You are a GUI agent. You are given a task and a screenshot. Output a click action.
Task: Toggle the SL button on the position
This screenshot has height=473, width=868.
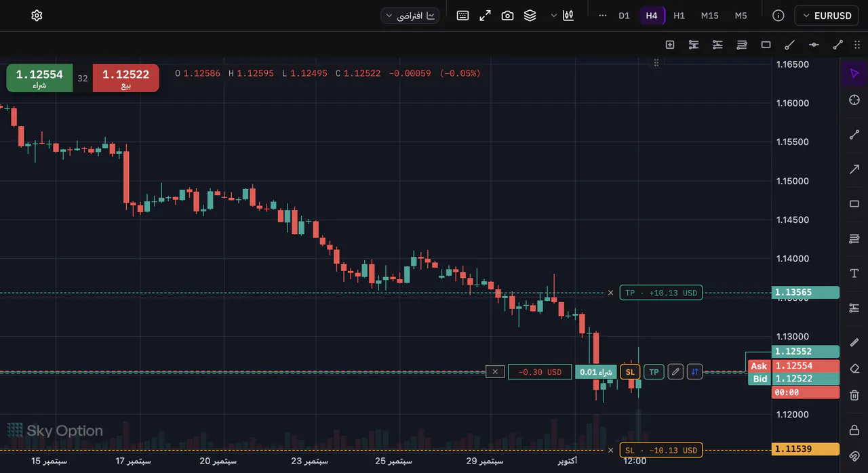click(630, 371)
